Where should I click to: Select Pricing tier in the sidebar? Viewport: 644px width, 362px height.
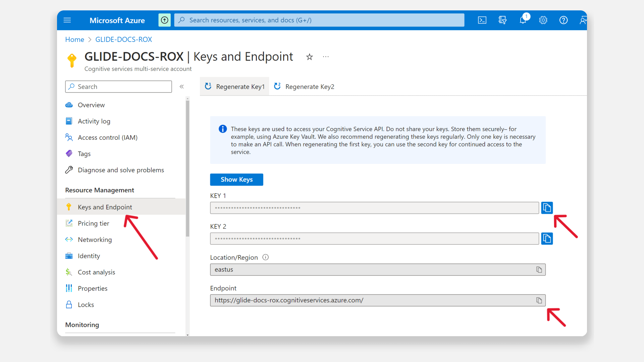point(93,223)
